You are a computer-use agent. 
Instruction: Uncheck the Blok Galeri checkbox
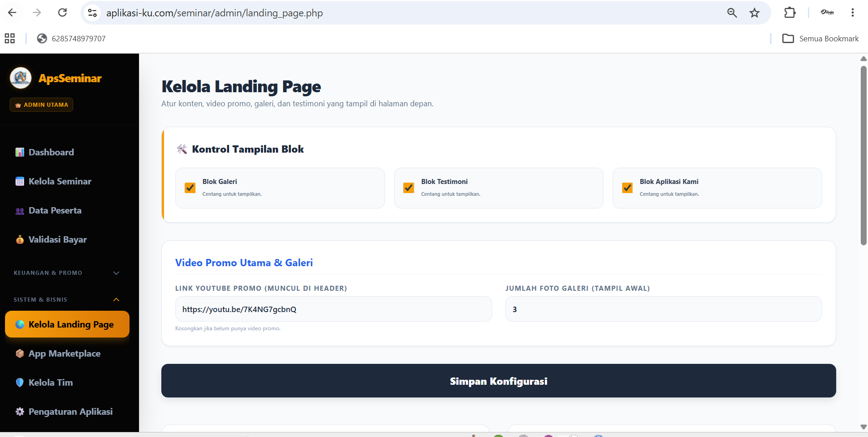point(190,188)
